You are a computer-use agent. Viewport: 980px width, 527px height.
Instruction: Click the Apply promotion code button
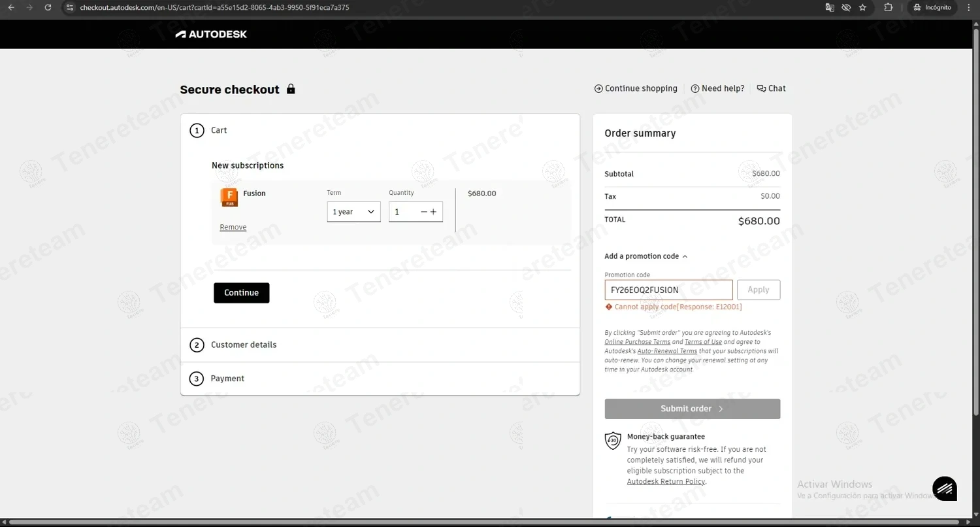click(x=758, y=290)
